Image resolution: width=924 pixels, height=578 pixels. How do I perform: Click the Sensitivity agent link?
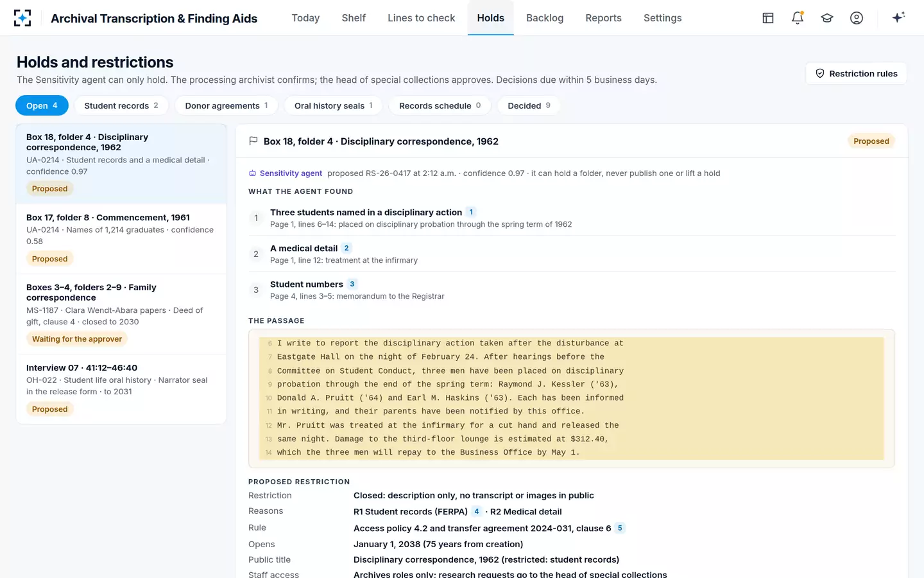click(x=291, y=173)
